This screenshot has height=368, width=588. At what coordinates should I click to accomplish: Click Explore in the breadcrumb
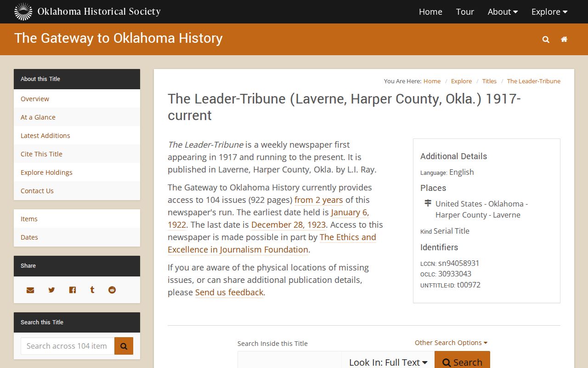461,81
